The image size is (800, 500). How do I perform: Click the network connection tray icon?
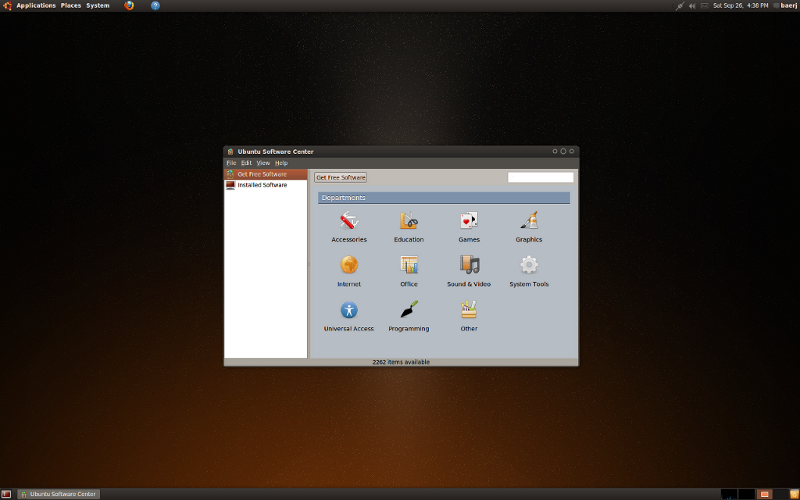[x=680, y=6]
